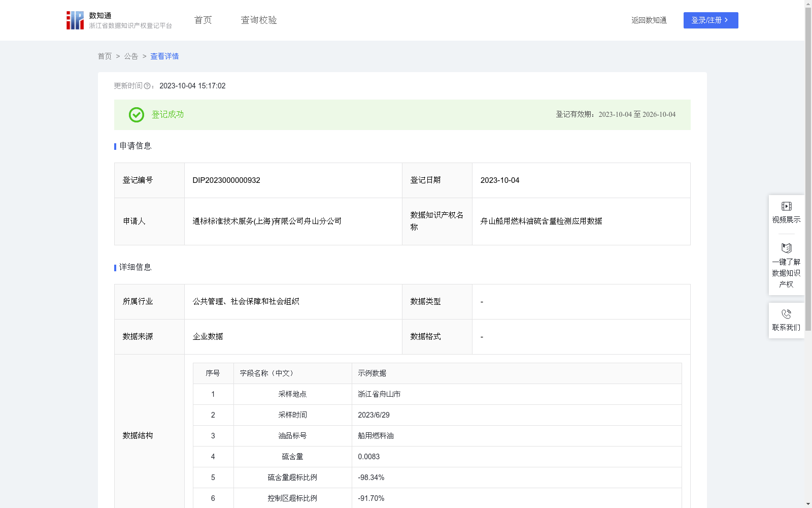Click the help icon next to 更新时间

(147, 86)
